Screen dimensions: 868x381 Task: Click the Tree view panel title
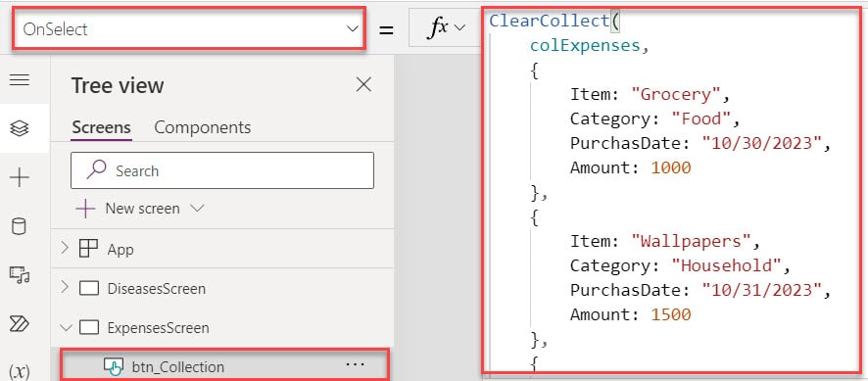click(118, 85)
